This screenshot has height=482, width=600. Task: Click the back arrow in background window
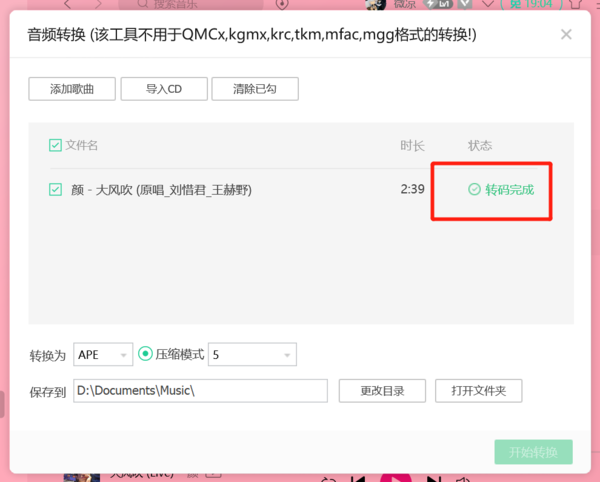click(x=68, y=4)
